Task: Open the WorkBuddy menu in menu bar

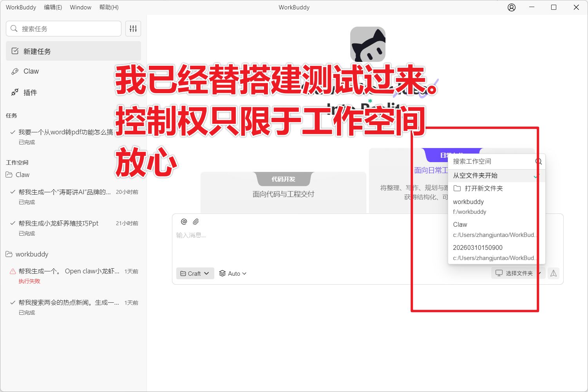Action: point(21,7)
